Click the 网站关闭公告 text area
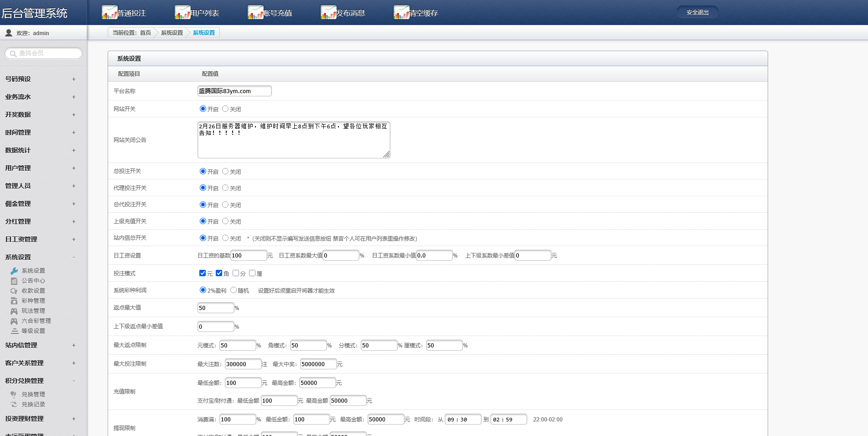This screenshot has width=868, height=436. point(294,140)
